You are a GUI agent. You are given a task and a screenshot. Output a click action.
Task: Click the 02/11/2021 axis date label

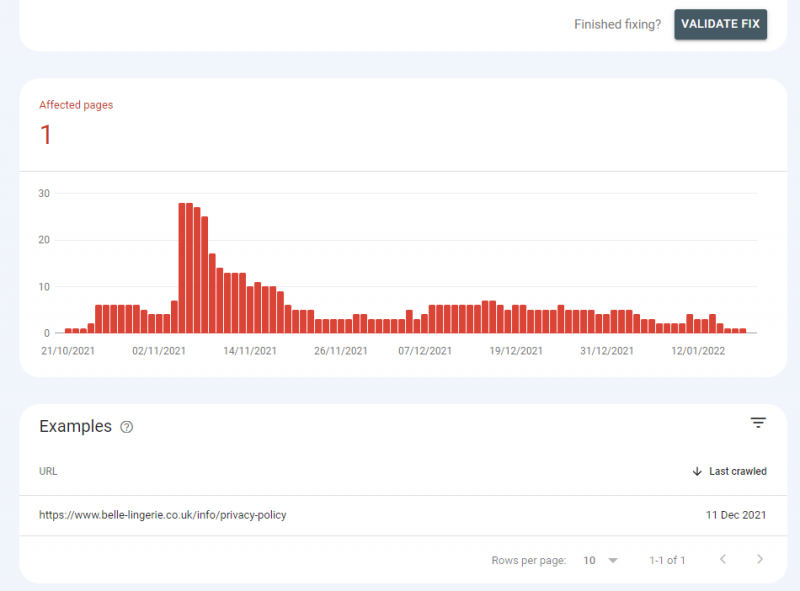click(159, 351)
